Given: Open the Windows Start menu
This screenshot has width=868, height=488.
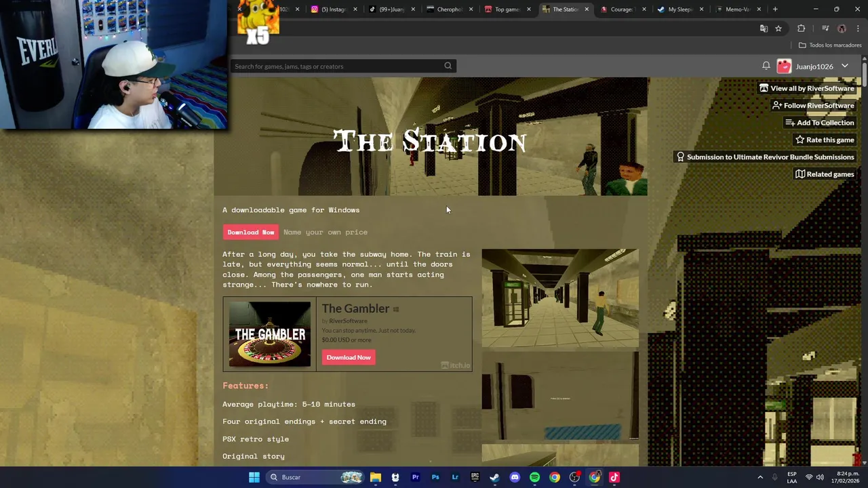Looking at the screenshot, I should 254,477.
